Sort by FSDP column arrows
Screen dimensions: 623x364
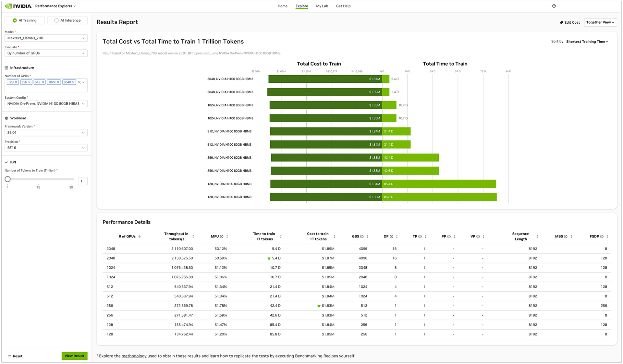coord(607,237)
